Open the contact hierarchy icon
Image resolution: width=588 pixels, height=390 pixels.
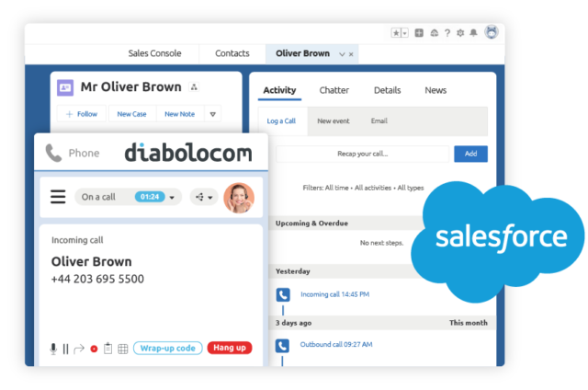[194, 87]
